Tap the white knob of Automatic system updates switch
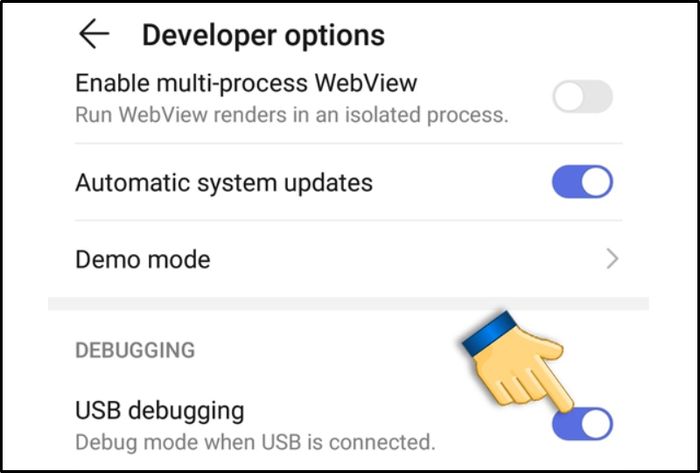The width and height of the screenshot is (700, 473). (x=596, y=182)
